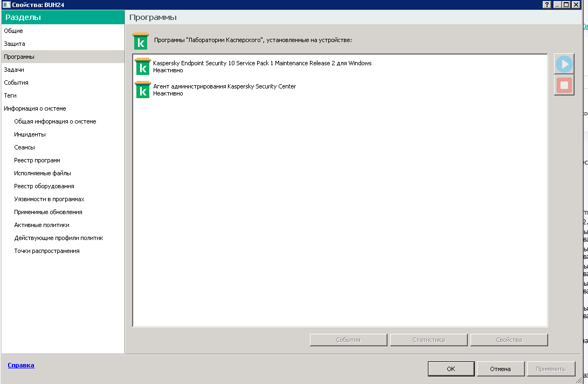This screenshot has height=384, width=588.
Task: Click the Start application play icon
Action: 564,64
